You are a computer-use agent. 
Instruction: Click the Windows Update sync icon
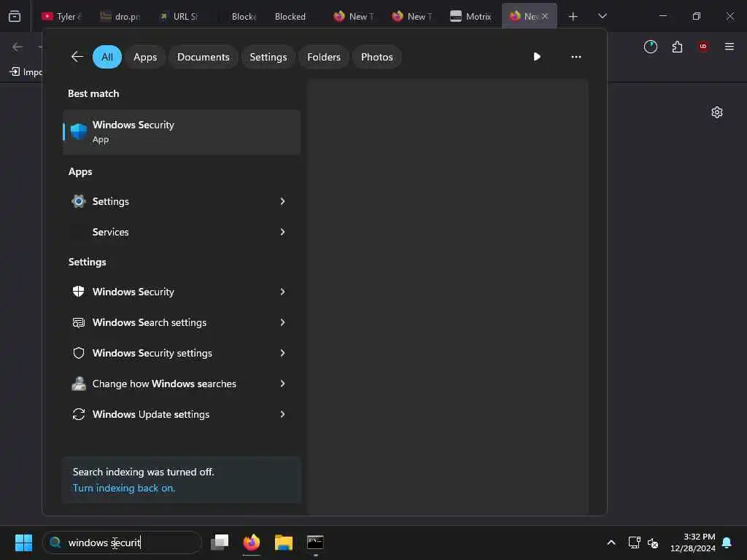click(x=79, y=414)
